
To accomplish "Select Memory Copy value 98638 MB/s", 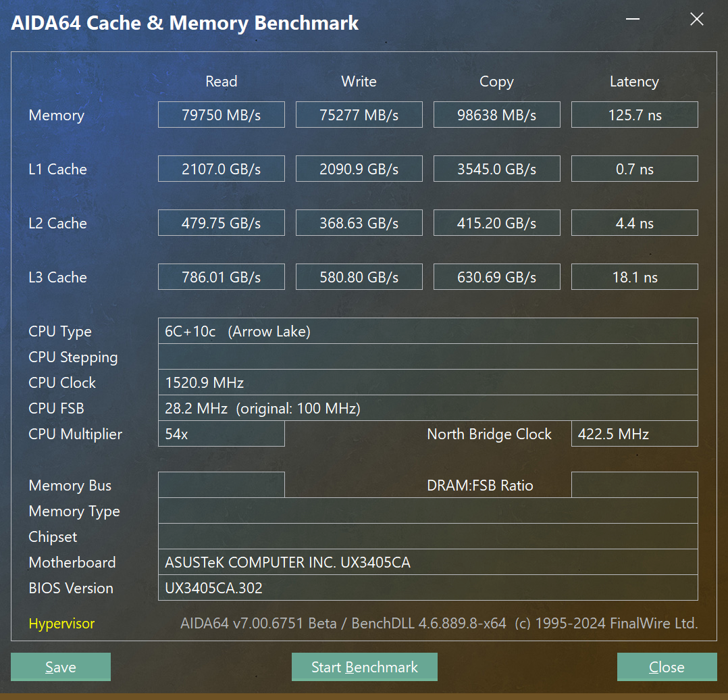I will (x=497, y=115).
